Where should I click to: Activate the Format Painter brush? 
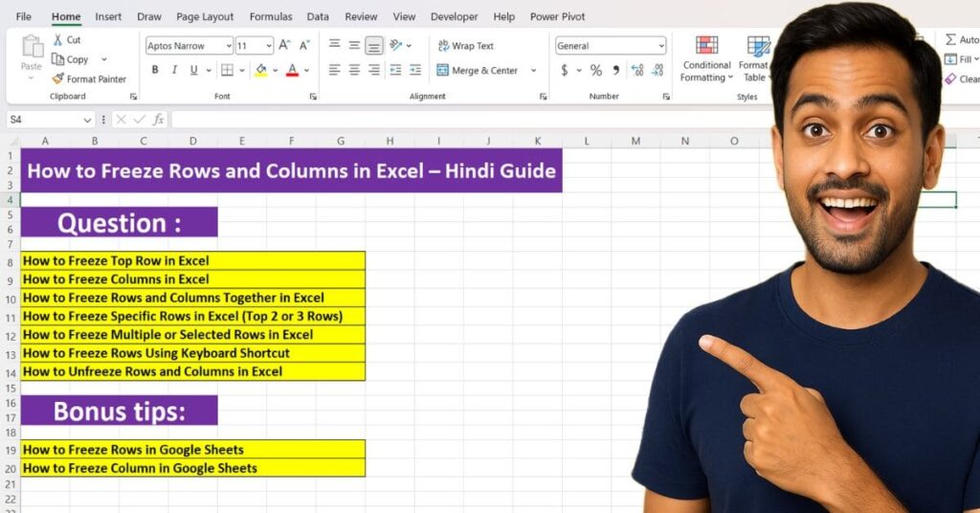(58, 78)
